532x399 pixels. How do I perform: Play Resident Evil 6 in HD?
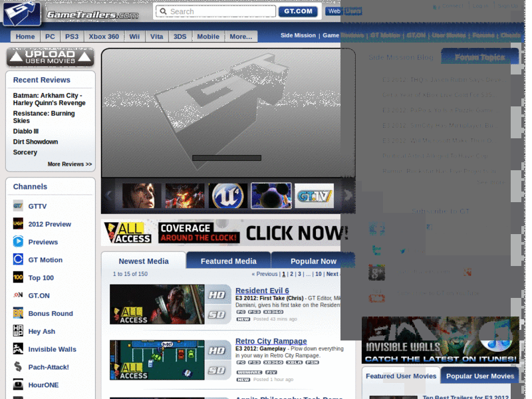click(217, 295)
